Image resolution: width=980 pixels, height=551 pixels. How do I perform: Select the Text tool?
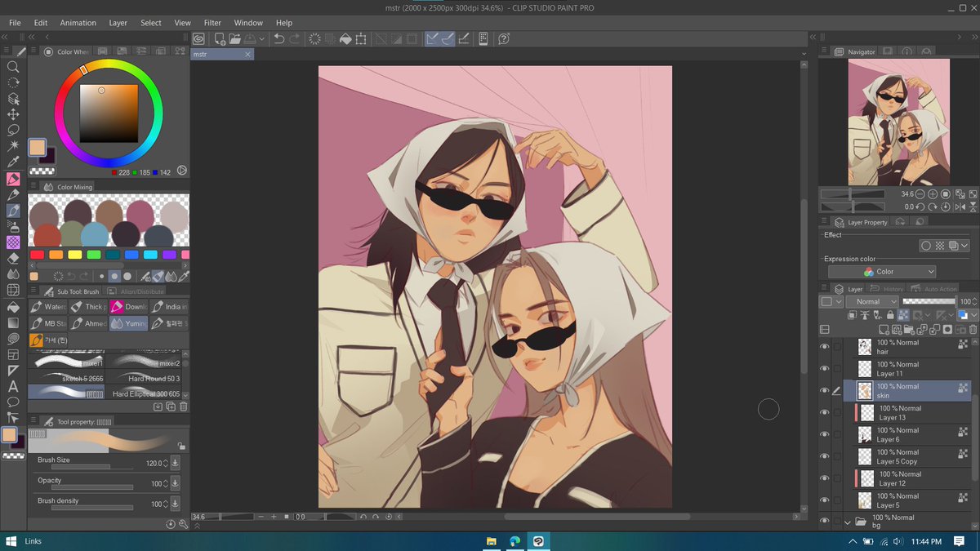coord(13,386)
